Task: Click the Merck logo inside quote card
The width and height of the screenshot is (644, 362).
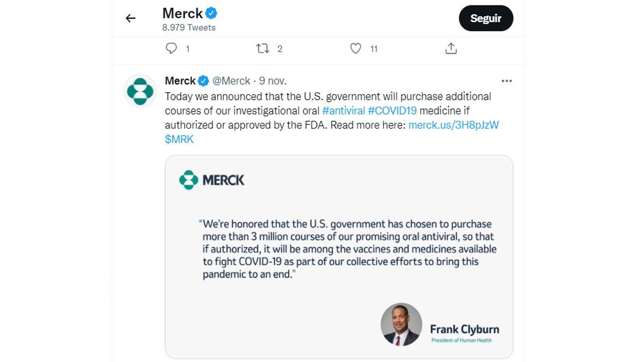Action: pyautogui.click(x=211, y=180)
